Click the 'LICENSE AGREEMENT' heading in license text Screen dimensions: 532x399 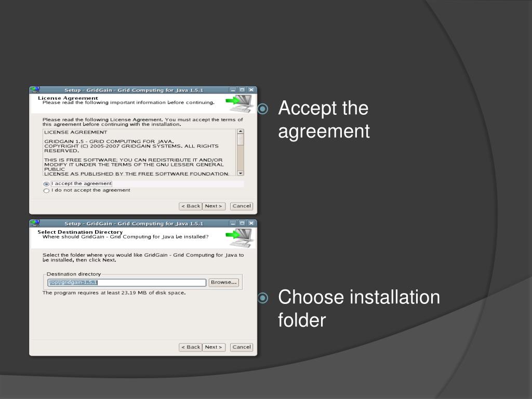[76, 132]
